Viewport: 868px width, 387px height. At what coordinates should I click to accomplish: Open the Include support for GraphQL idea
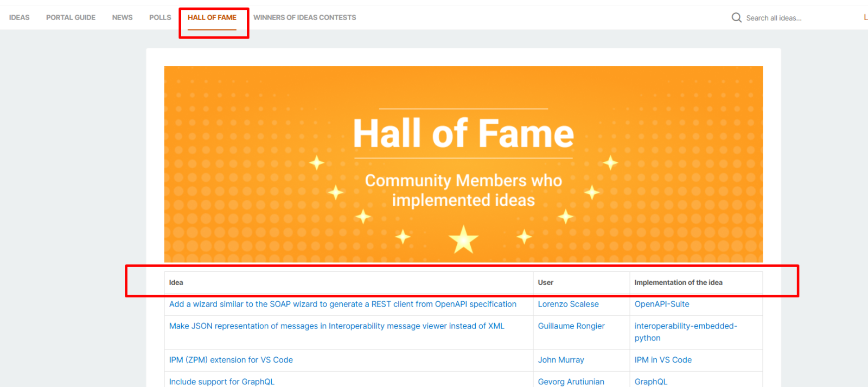(221, 382)
